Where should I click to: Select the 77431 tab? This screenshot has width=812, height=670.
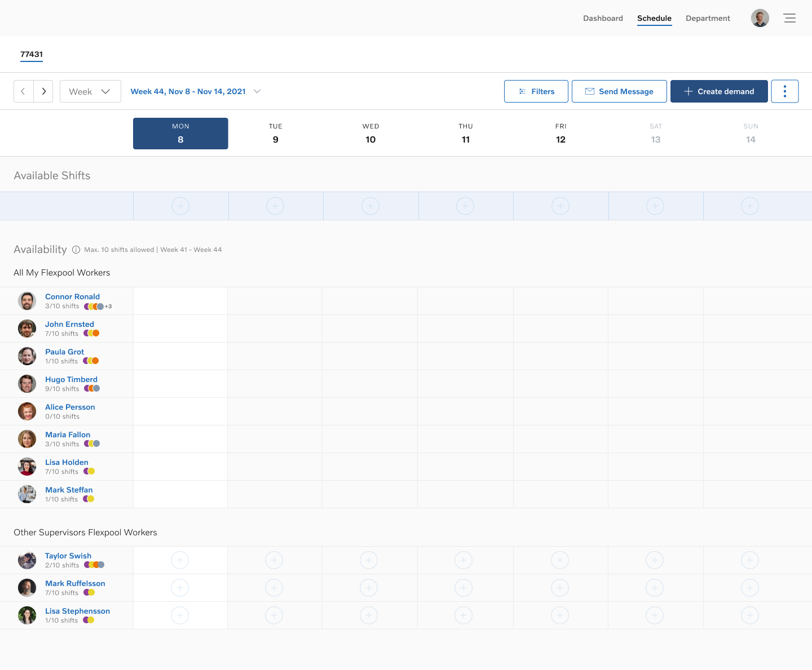click(32, 55)
